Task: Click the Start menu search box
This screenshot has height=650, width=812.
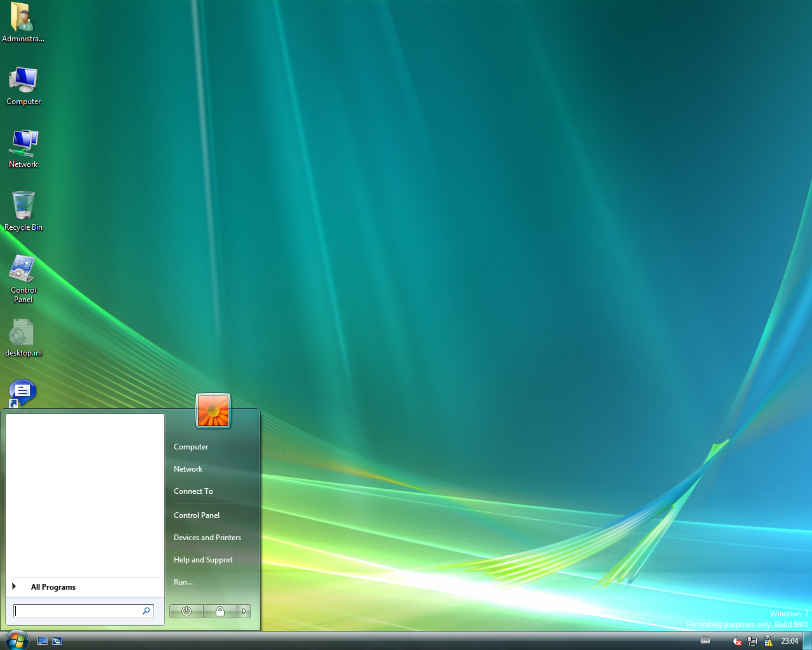Action: point(78,611)
